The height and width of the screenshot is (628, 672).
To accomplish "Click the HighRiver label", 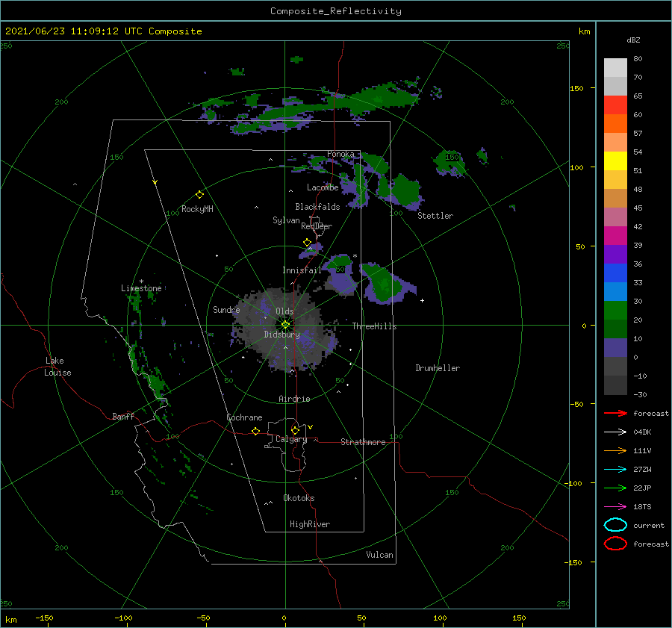I will (310, 524).
